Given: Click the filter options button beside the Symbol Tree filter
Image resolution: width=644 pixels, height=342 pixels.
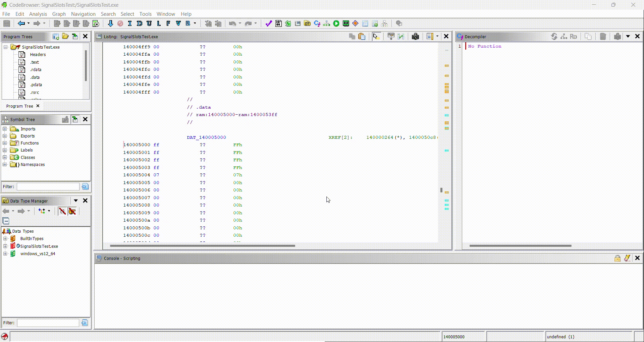Looking at the screenshot, I should [x=85, y=187].
